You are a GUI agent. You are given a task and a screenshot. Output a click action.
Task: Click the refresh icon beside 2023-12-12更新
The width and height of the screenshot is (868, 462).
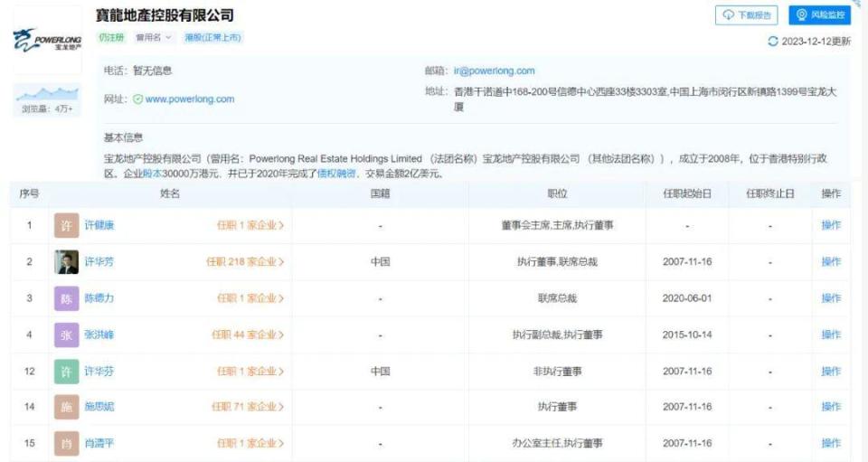(x=773, y=42)
